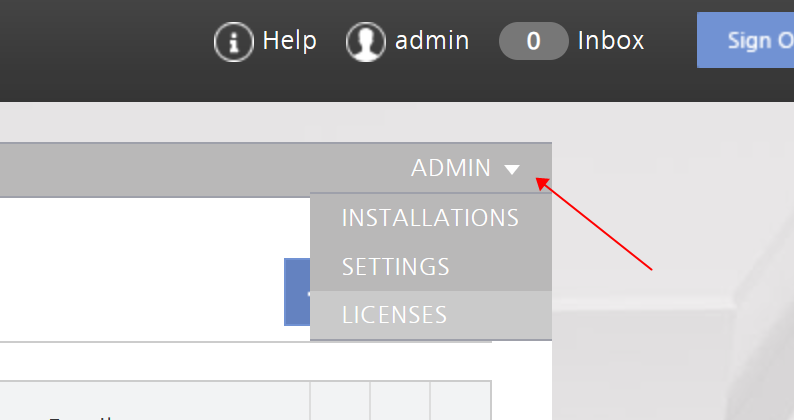Choose SETTINGS in the ADMIN dropdown
The image size is (794, 420).
pos(396,267)
